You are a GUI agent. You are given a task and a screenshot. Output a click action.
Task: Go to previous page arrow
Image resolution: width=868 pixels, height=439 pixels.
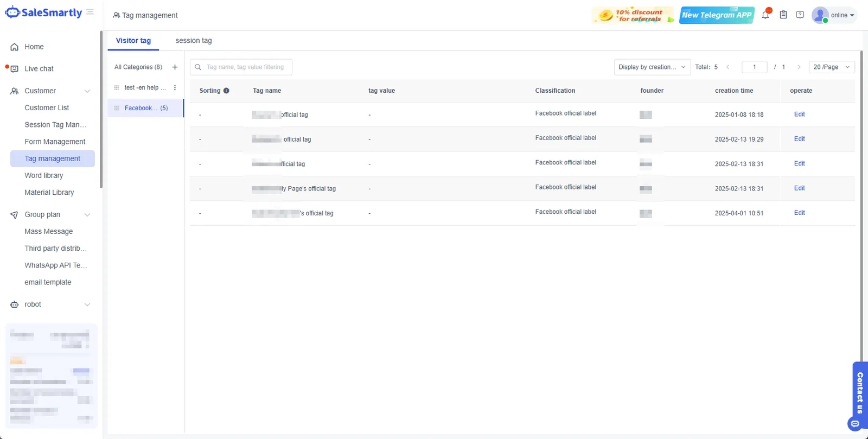point(728,67)
